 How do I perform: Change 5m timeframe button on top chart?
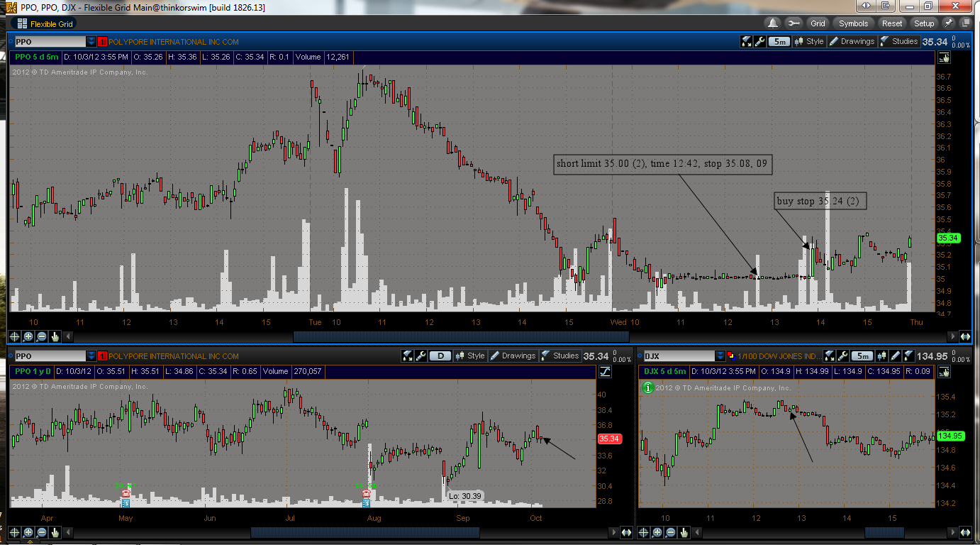779,41
